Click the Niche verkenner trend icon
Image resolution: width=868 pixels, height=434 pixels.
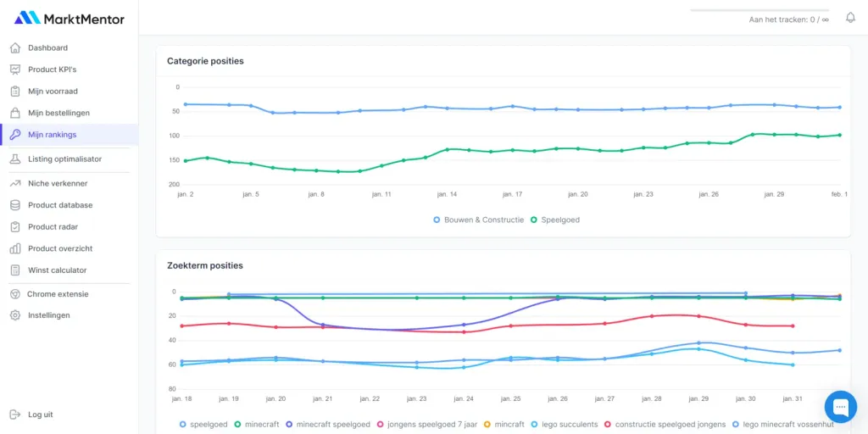tap(15, 183)
